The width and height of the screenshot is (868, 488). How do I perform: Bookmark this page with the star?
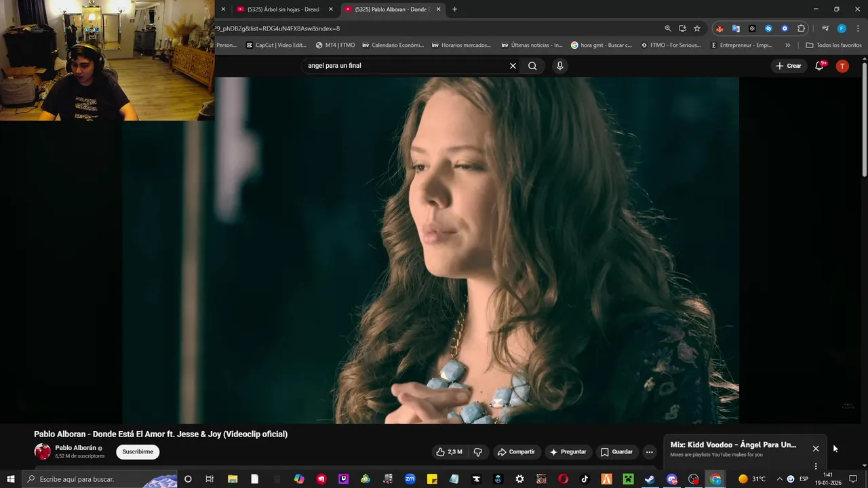(697, 28)
